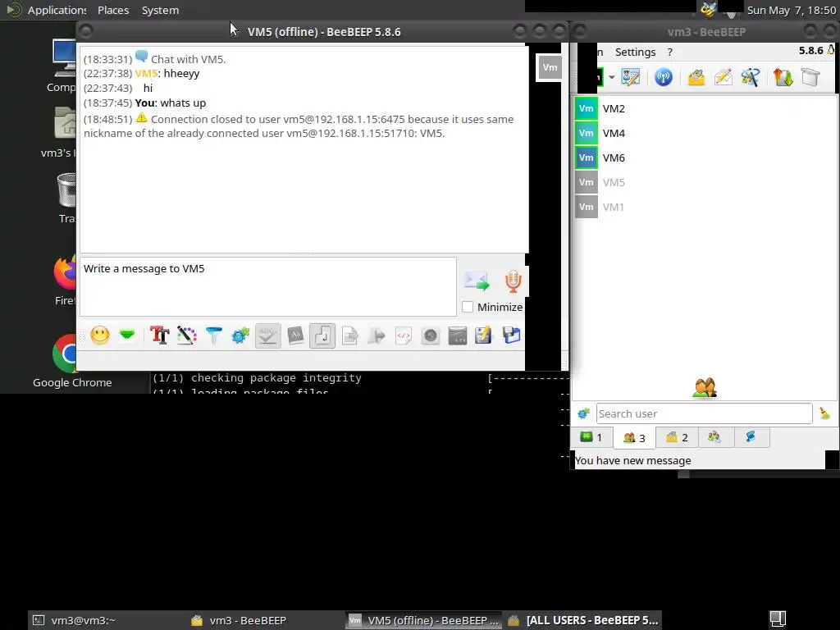
Task: Click the send file document icon
Action: click(349, 336)
